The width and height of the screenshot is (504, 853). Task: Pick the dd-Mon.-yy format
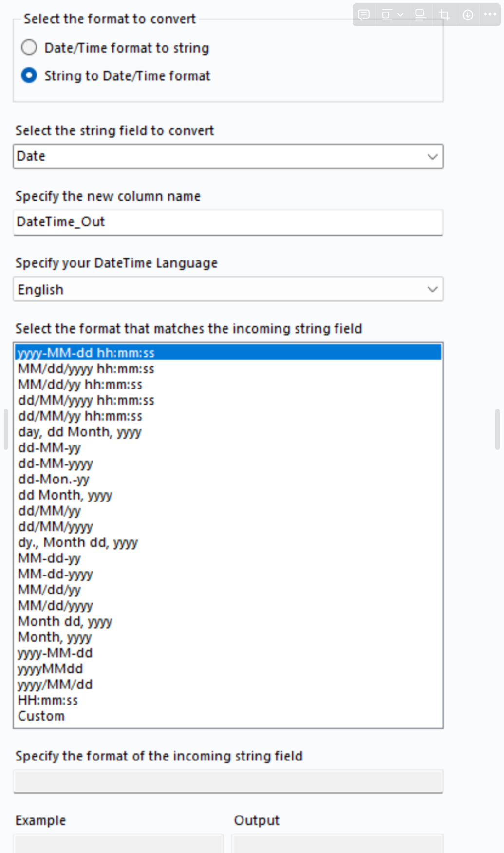click(x=54, y=479)
